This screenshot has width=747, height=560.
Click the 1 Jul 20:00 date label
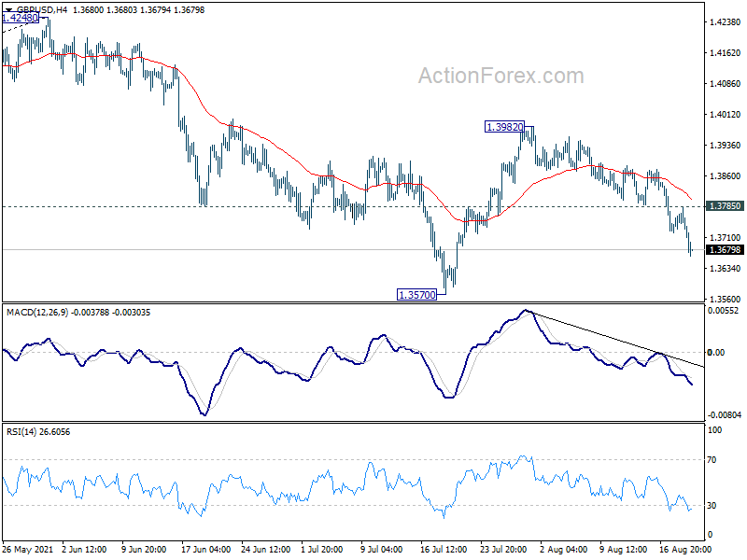323,550
